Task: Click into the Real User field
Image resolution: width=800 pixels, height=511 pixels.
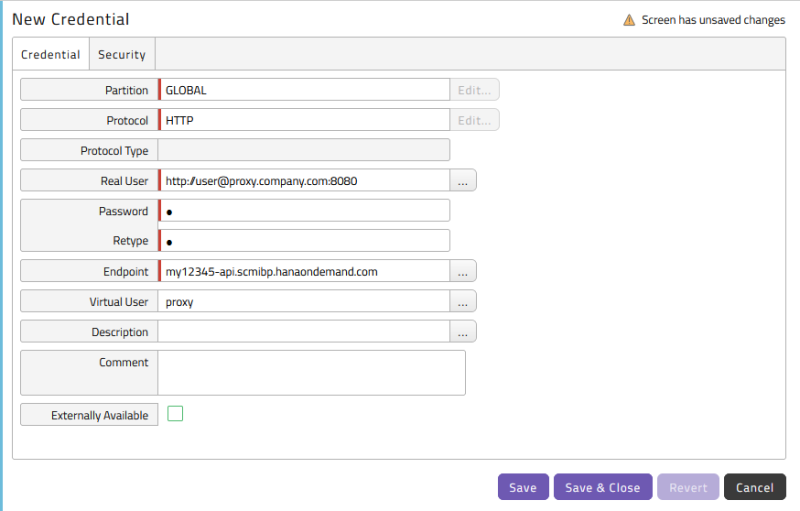Action: (304, 181)
